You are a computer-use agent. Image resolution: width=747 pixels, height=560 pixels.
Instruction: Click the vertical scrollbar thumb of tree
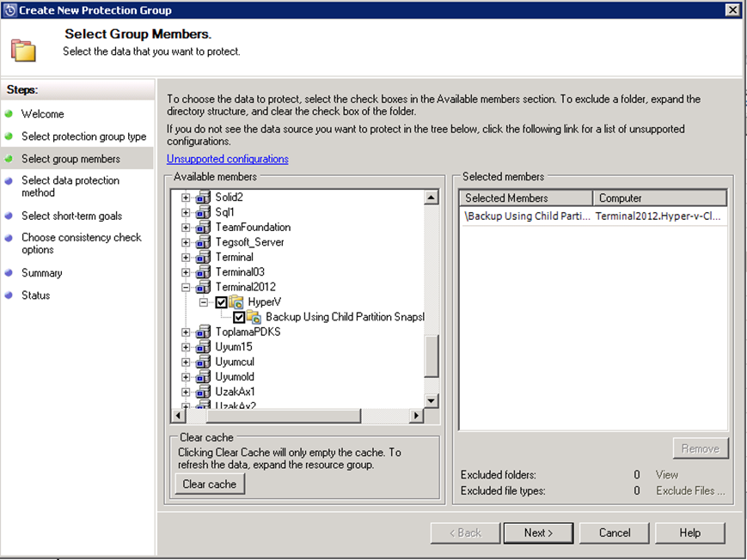432,356
